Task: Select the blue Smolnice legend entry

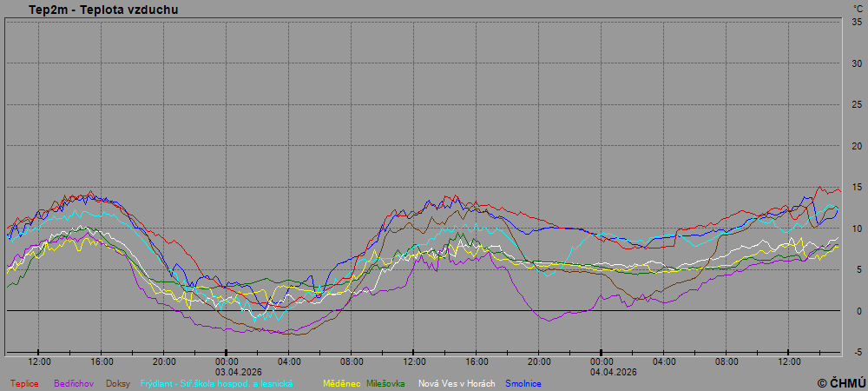Action: [x=523, y=383]
